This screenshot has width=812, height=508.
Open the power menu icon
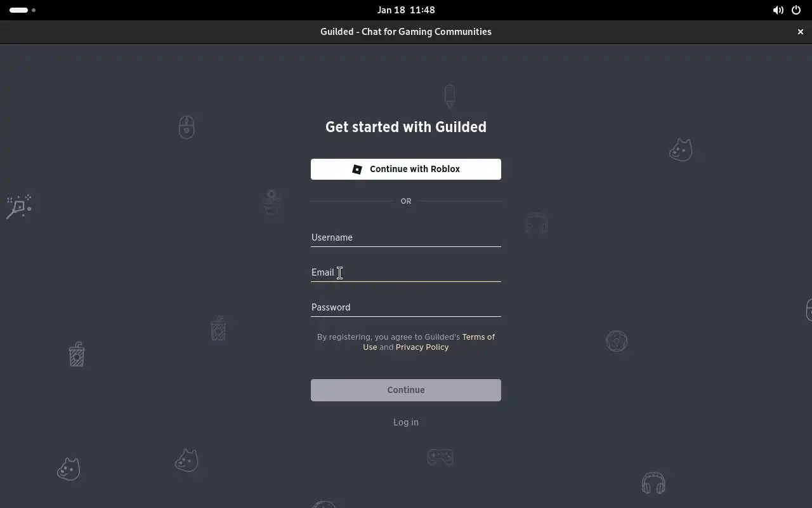796,10
